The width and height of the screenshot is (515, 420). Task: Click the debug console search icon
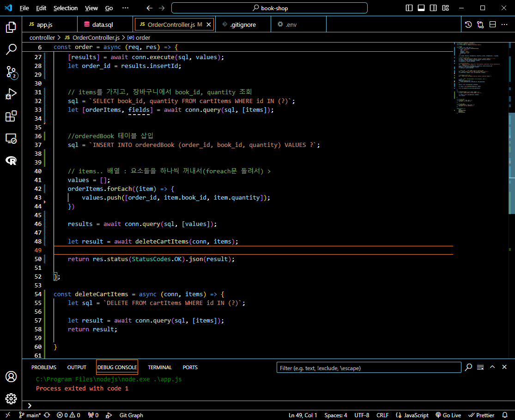coord(469,367)
